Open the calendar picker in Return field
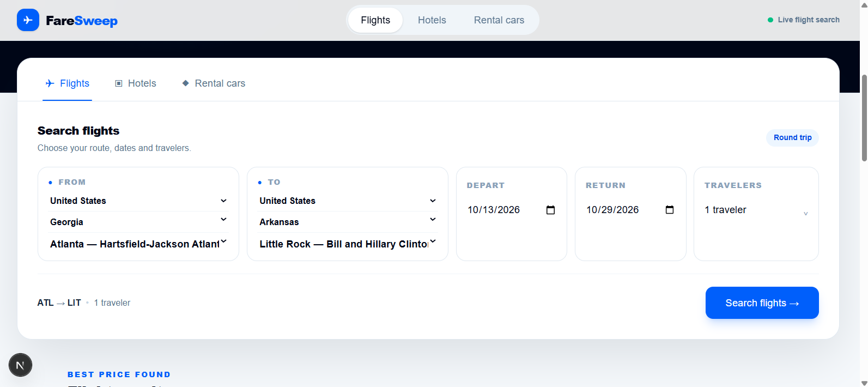 pyautogui.click(x=670, y=210)
